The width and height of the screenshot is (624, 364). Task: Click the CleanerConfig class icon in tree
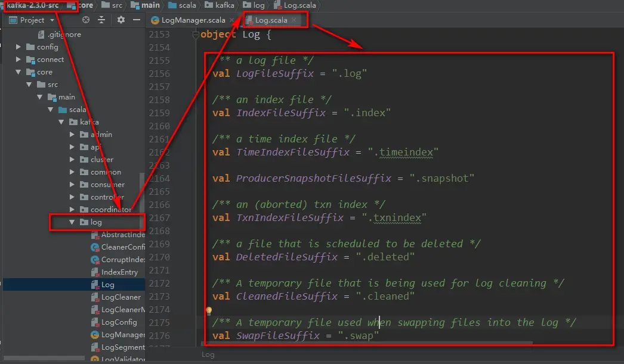pyautogui.click(x=95, y=247)
